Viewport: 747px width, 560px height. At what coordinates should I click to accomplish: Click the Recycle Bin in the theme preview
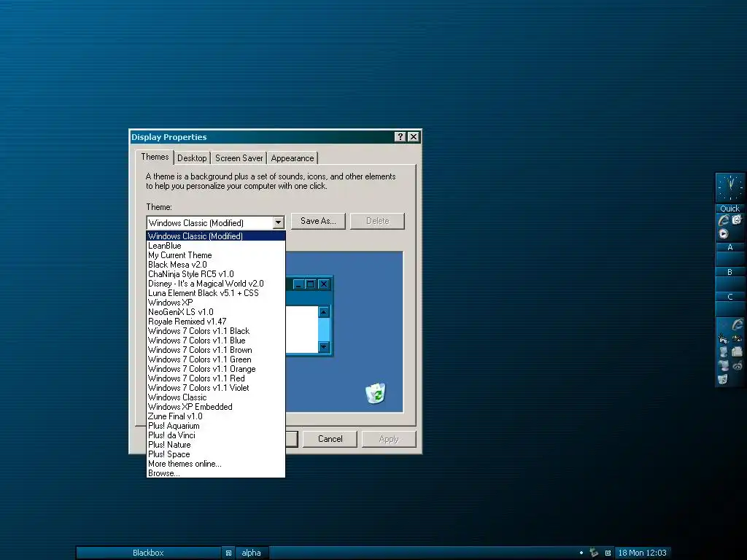tap(376, 393)
